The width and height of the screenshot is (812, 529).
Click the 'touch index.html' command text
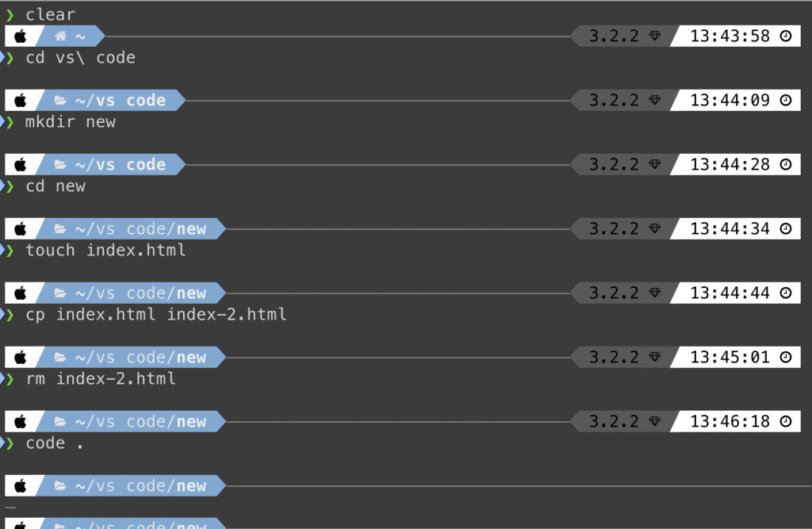[105, 251]
